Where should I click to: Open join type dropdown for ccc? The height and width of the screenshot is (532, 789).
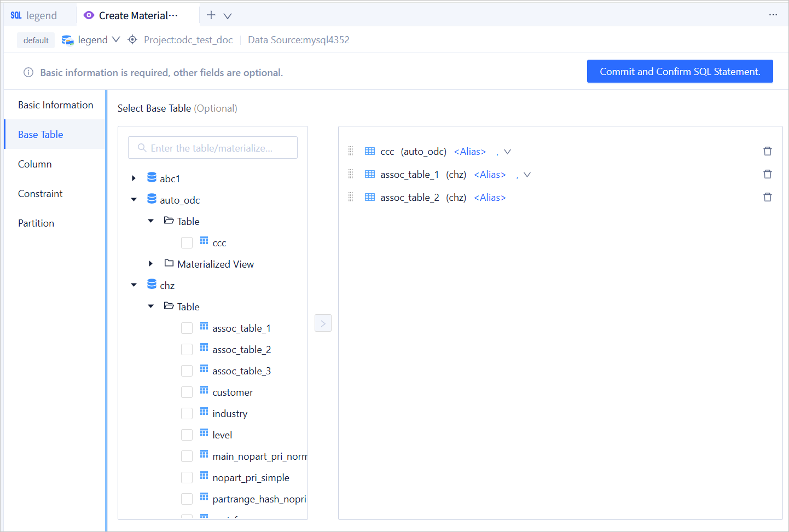click(x=507, y=152)
